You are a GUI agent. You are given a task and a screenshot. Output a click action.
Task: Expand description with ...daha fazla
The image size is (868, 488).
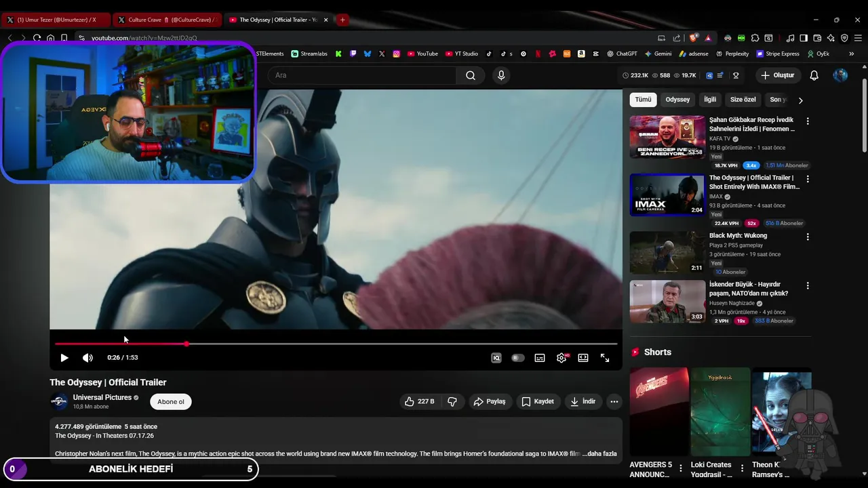599,453
